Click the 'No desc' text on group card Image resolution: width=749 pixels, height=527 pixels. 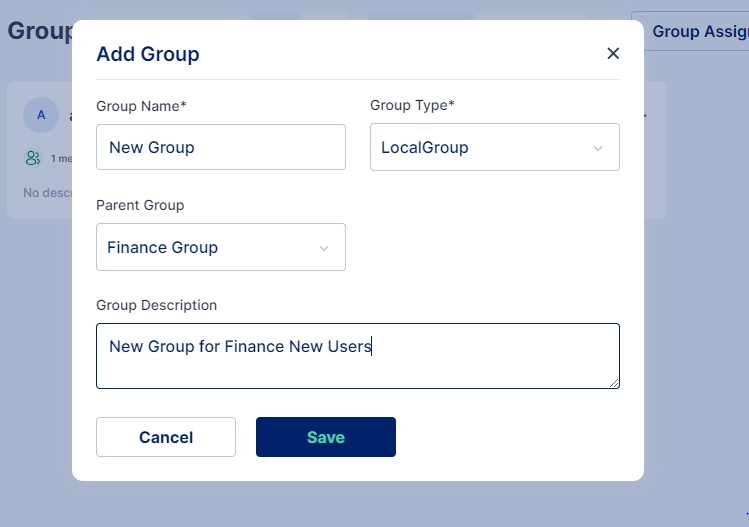[x=46, y=192]
